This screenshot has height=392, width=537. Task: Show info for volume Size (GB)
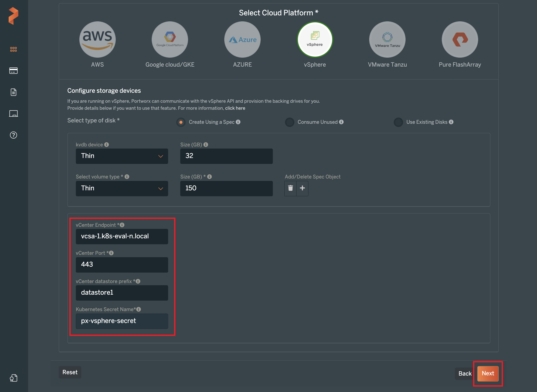[209, 177]
